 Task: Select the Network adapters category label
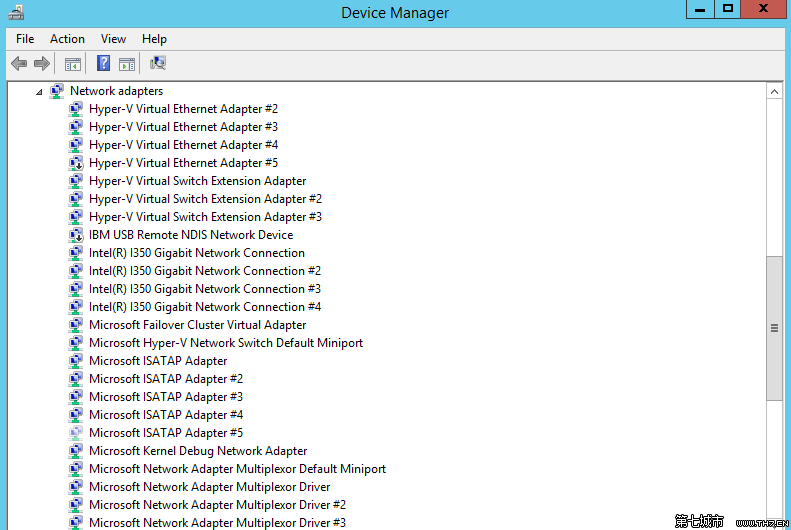(117, 91)
